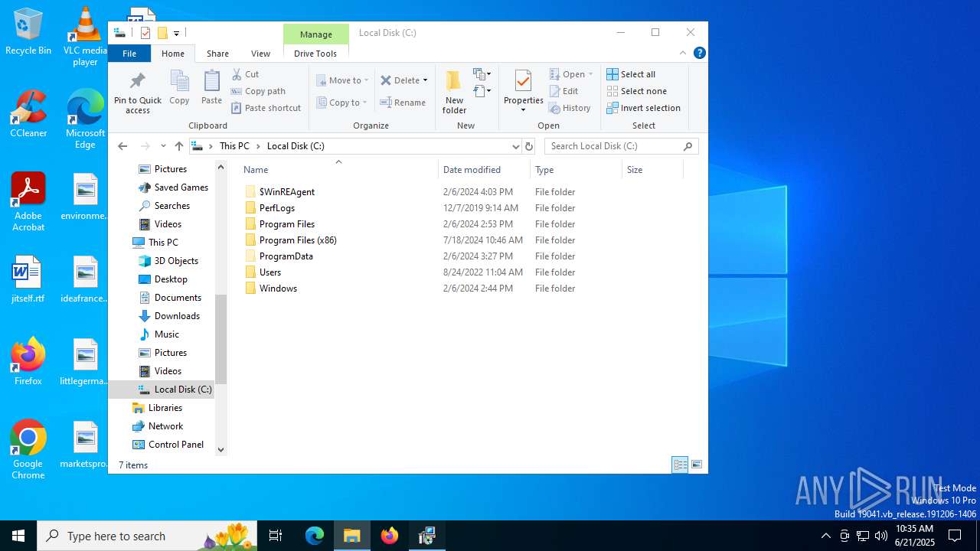Viewport: 980px width, 551px height.
Task: Click Paste shortcut in the ribbon
Action: [266, 108]
